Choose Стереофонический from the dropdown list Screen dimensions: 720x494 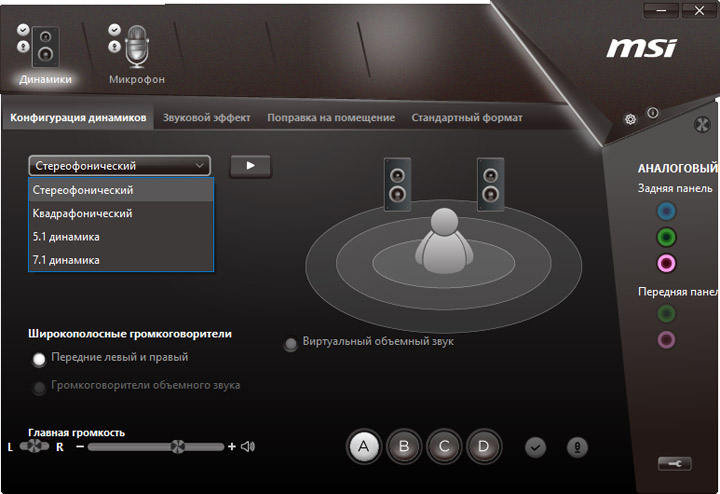pyautogui.click(x=121, y=190)
